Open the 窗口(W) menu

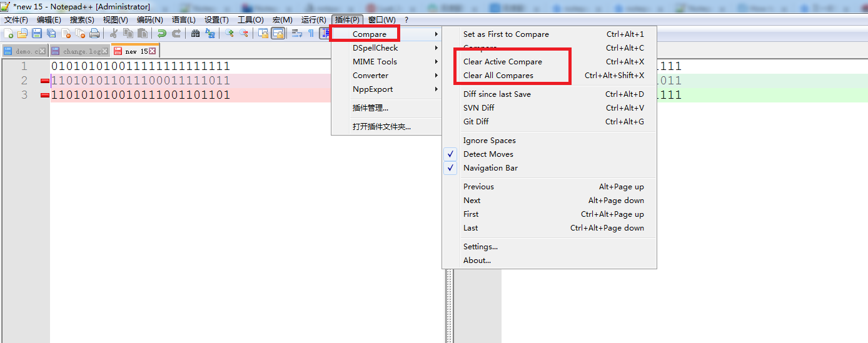coord(382,20)
